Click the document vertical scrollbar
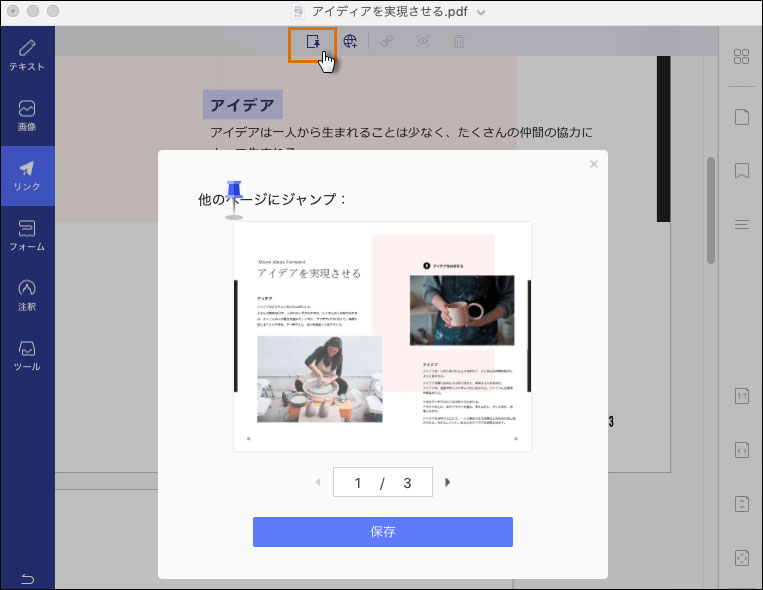The width and height of the screenshot is (763, 590). (x=711, y=210)
